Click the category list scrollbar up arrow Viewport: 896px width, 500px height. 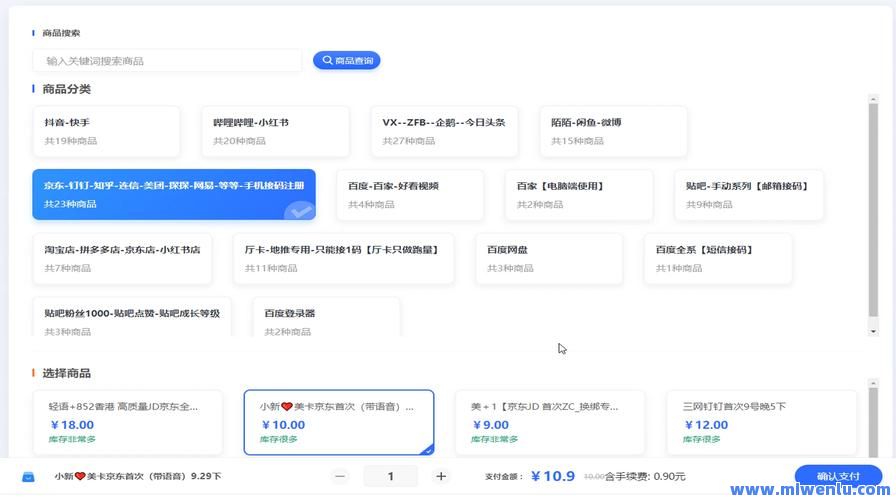pyautogui.click(x=873, y=99)
